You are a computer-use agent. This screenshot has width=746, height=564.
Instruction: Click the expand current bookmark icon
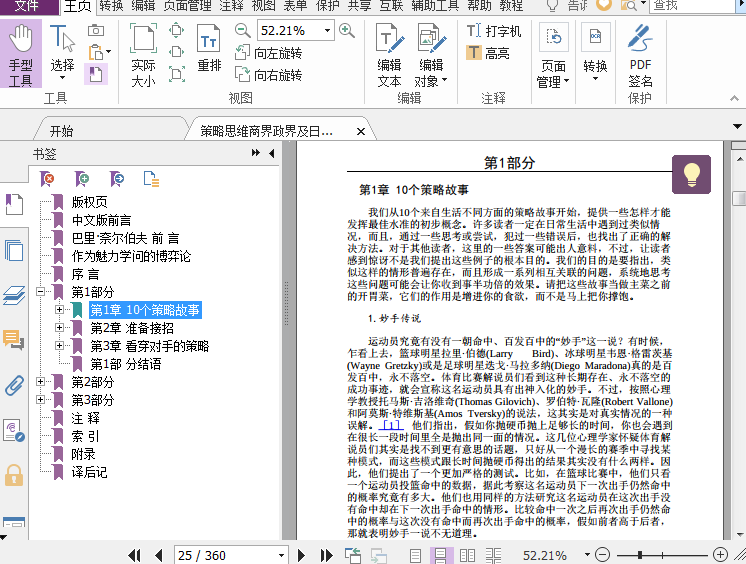coord(151,179)
